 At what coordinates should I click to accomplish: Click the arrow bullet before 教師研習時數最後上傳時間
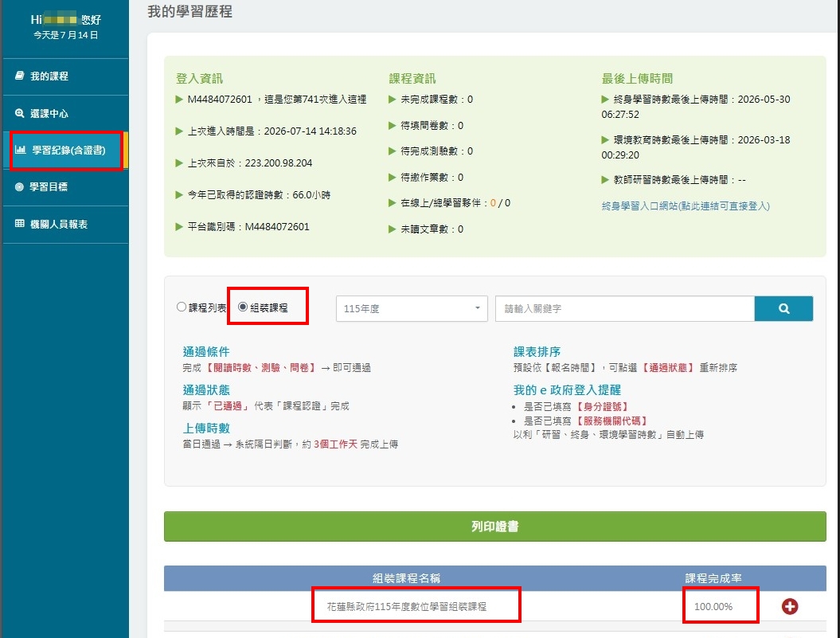(605, 180)
